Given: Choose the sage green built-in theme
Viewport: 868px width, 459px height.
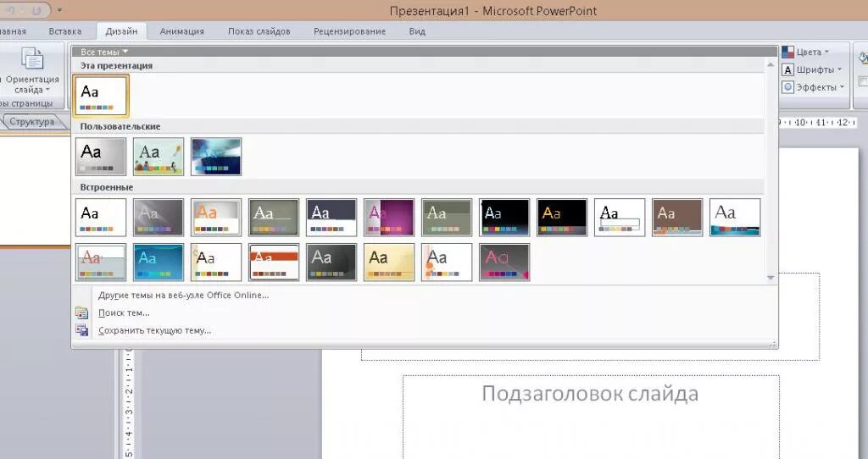Looking at the screenshot, I should coord(447,218).
